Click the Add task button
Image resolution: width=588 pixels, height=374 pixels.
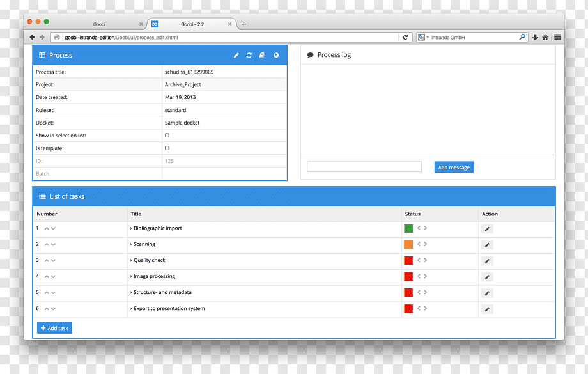coord(54,328)
